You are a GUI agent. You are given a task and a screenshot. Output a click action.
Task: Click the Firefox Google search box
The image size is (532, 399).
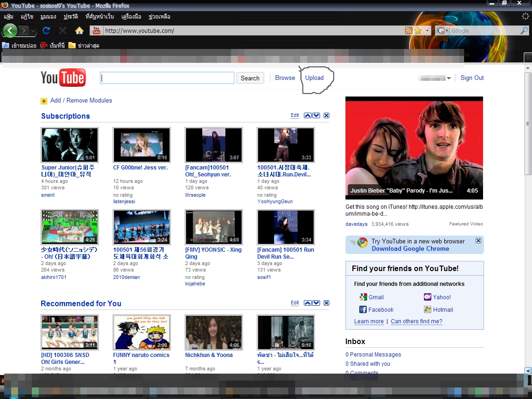485,30
